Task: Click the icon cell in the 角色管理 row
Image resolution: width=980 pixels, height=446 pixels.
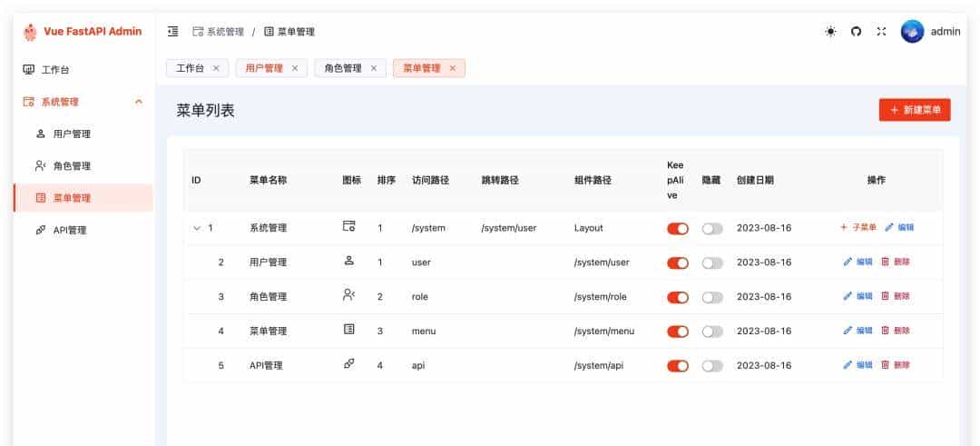Action: click(348, 294)
